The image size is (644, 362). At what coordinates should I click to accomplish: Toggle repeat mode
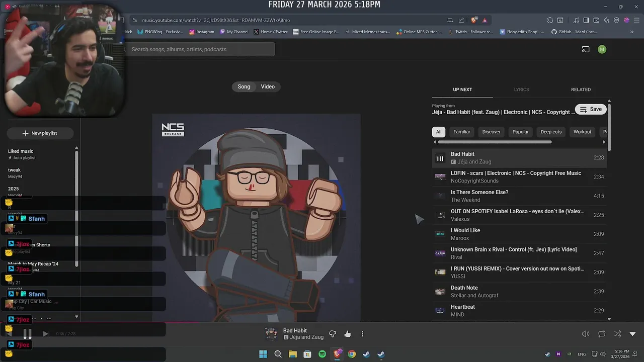coord(602,334)
